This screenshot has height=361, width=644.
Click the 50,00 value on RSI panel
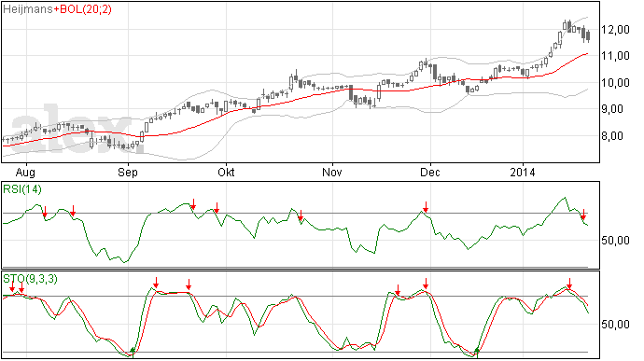(616, 241)
